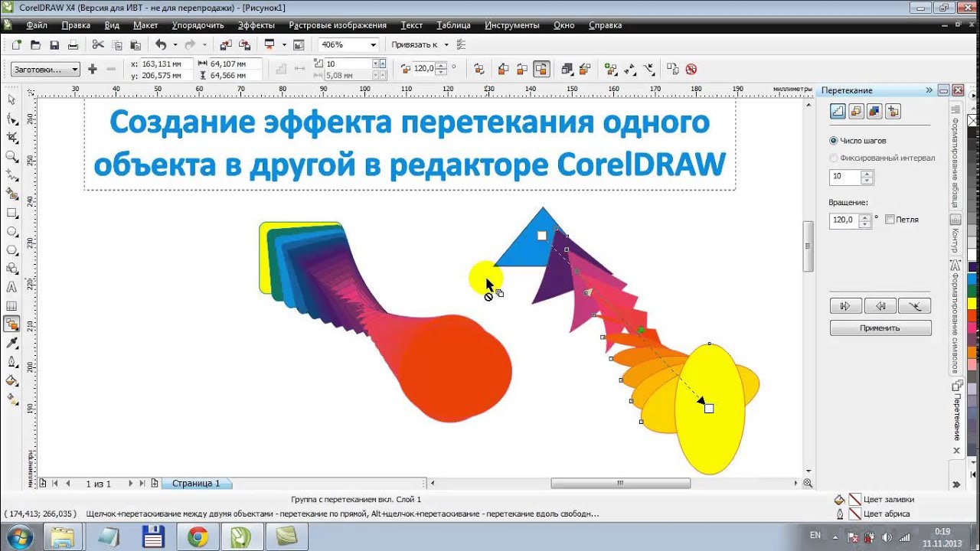Image resolution: width=980 pixels, height=551 pixels.
Task: Open the zoom level 406% dropdown
Action: point(374,45)
